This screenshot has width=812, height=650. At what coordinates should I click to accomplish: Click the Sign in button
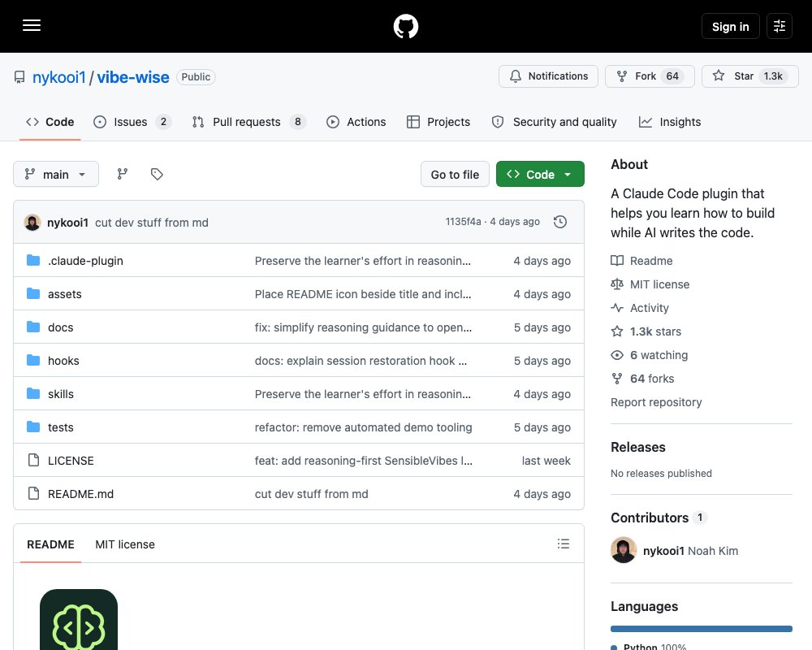tap(730, 26)
